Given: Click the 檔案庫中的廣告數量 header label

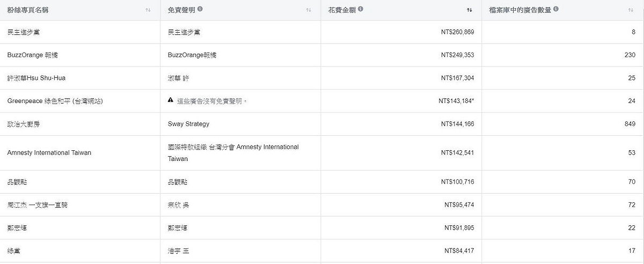Looking at the screenshot, I should 521,10.
